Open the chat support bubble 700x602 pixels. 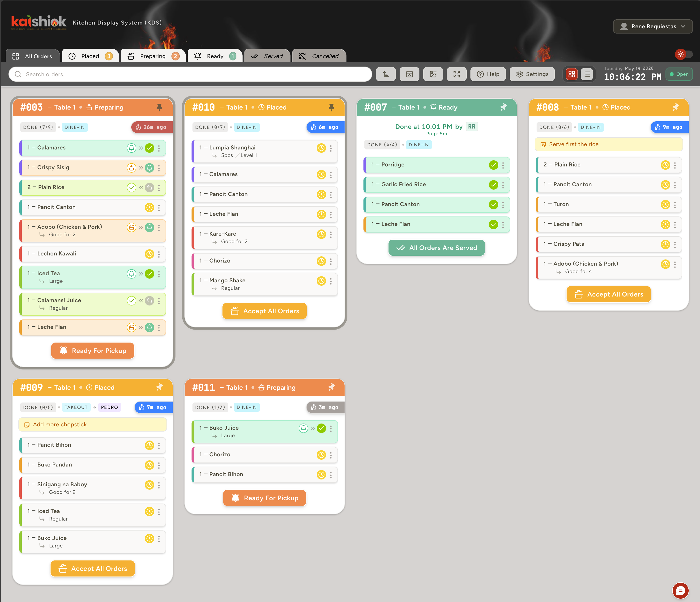click(x=680, y=590)
